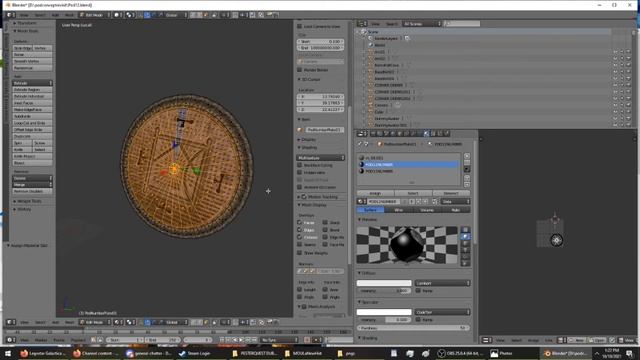Click the Extrude Region button
This screenshot has height=360, width=640.
point(32,90)
